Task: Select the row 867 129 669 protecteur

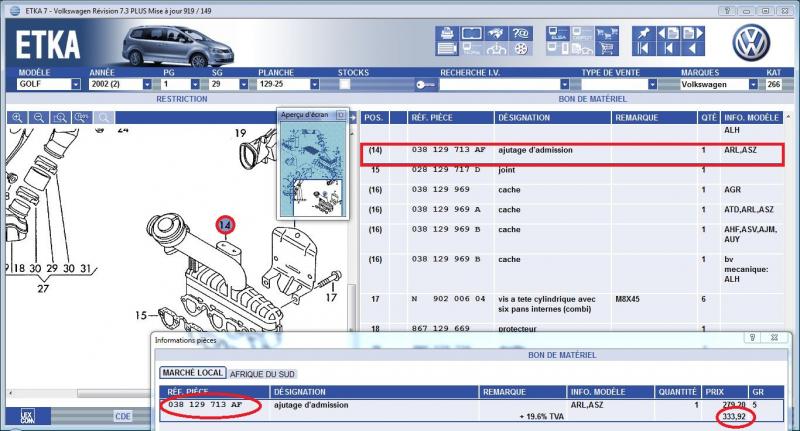Action: point(571,329)
